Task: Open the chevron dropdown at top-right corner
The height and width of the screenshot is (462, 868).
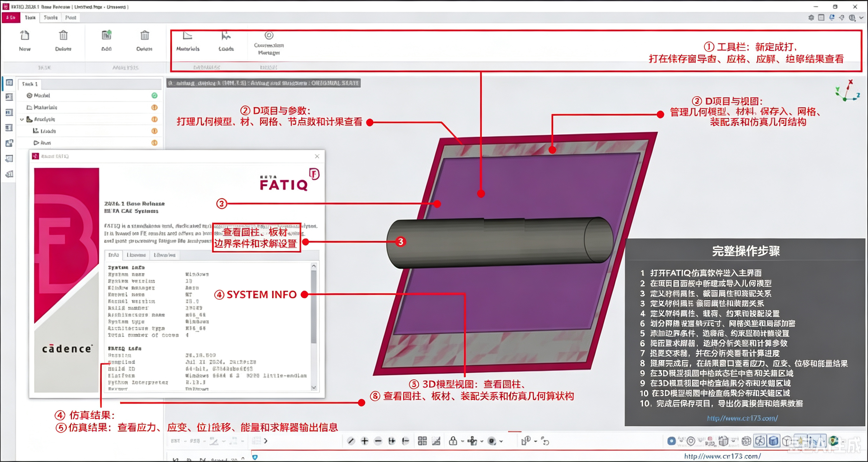Action: [x=862, y=18]
